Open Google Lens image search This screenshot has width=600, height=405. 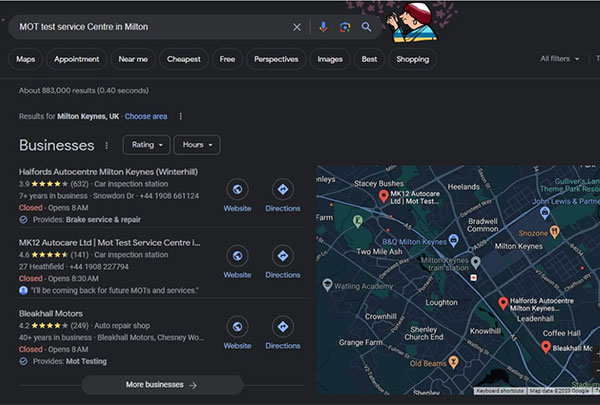click(x=345, y=27)
